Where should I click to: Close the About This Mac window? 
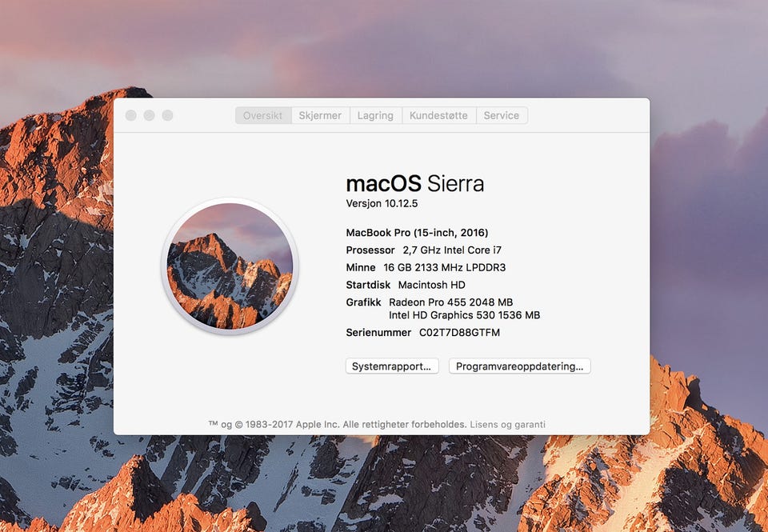coord(130,116)
